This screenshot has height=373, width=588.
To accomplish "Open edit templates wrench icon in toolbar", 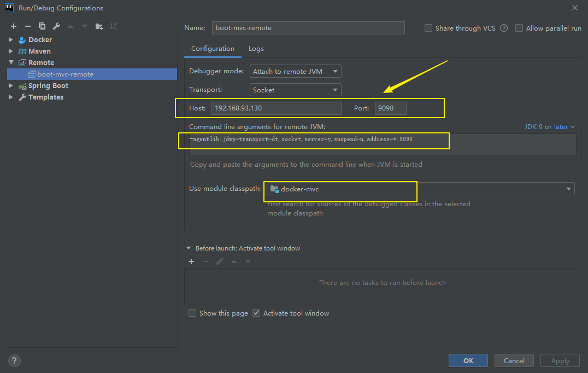I will click(x=56, y=26).
